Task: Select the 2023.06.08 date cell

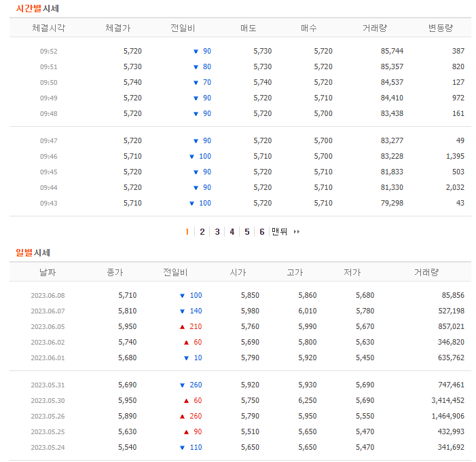Action: [x=48, y=296]
